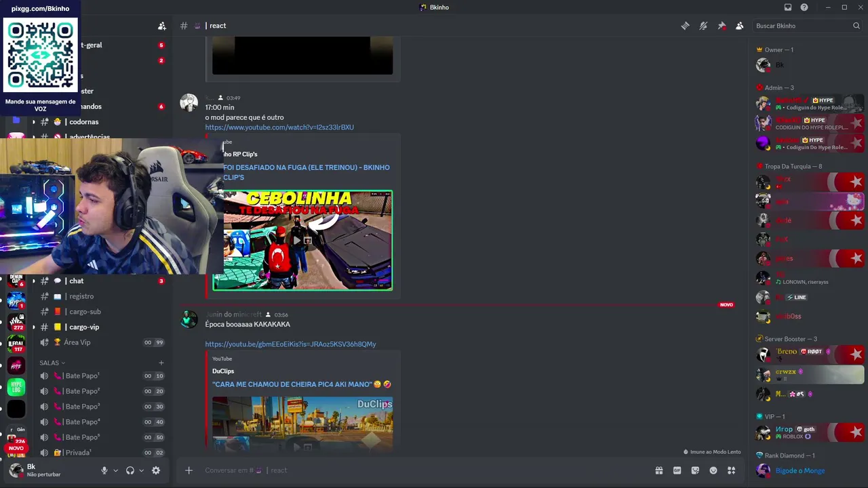Deafen with the headphones button

(130, 470)
